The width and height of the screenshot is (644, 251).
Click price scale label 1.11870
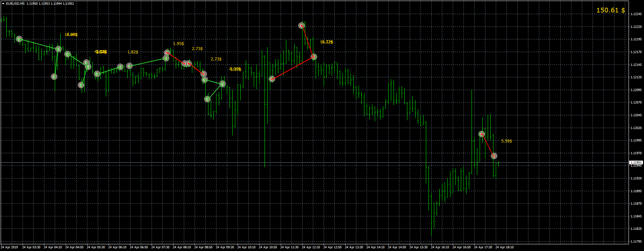coord(636,204)
